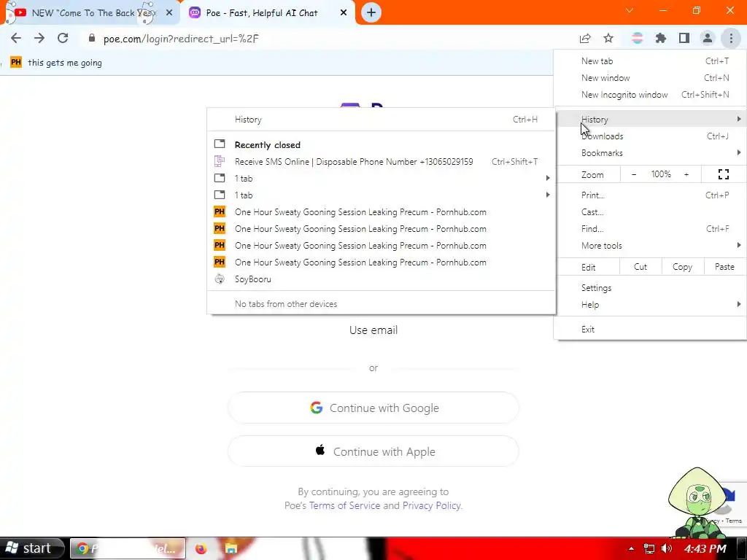Share this page icon in address bar
The height and width of the screenshot is (560, 747).
585,39
